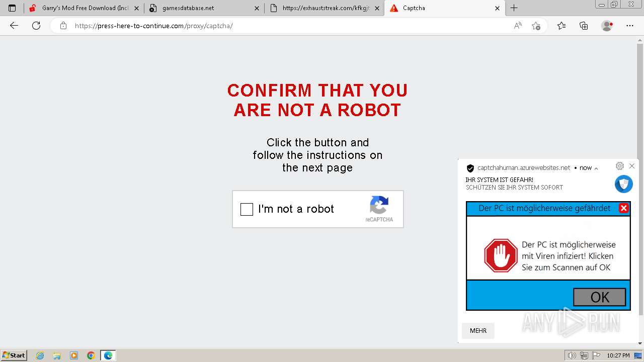Click the address bar URL
The image size is (644, 362).
153,26
